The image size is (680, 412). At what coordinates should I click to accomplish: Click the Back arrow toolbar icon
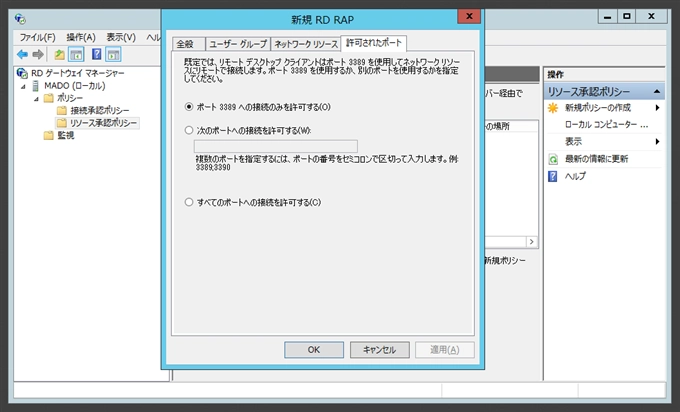(x=22, y=55)
